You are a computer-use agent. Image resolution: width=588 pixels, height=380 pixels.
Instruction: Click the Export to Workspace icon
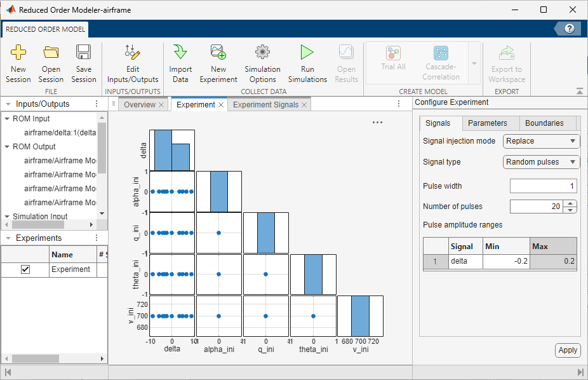tap(506, 62)
